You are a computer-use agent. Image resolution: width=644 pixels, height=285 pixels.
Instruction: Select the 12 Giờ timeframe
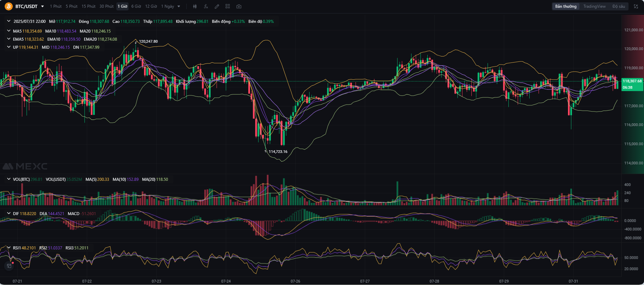click(x=151, y=6)
